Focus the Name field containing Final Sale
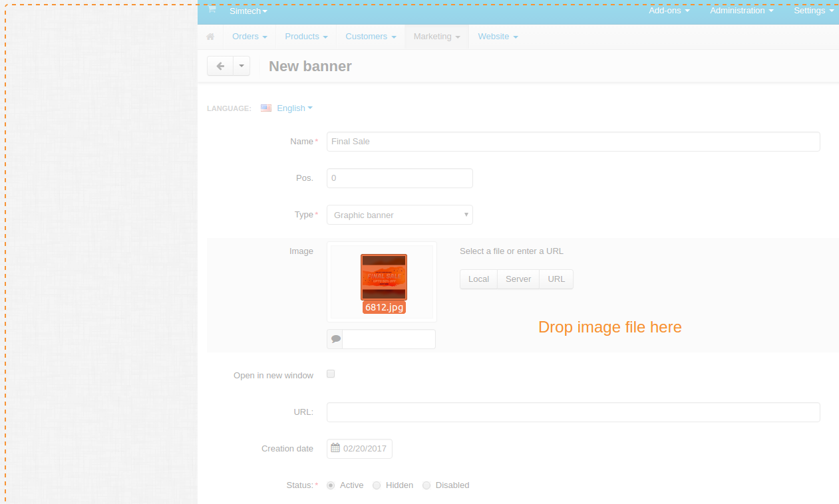This screenshot has width=839, height=504. [573, 142]
